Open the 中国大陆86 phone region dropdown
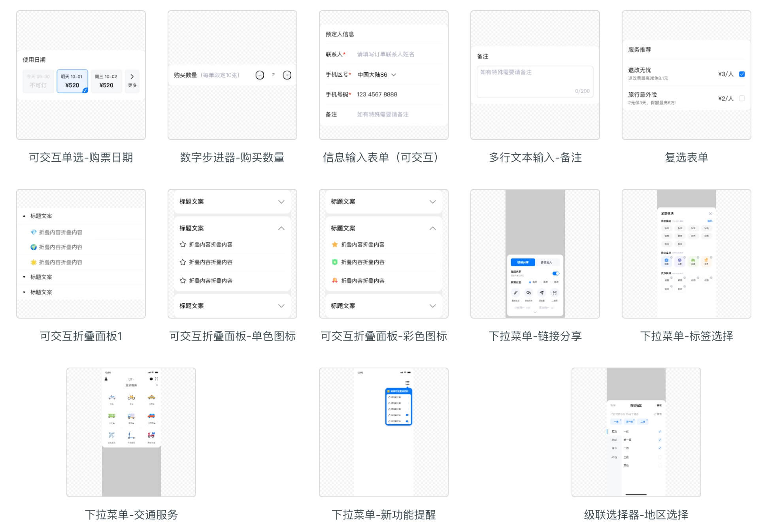 [x=375, y=74]
